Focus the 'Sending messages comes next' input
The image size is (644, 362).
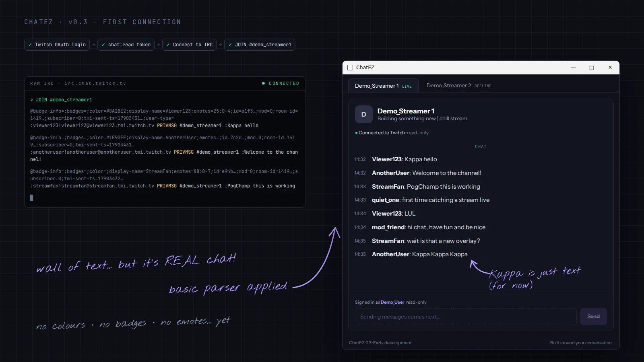[466, 317]
